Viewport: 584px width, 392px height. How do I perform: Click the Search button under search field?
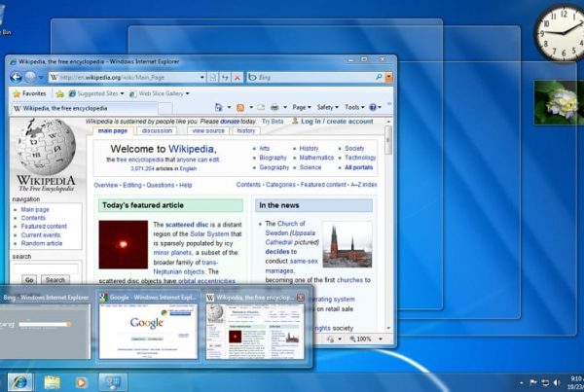point(55,280)
